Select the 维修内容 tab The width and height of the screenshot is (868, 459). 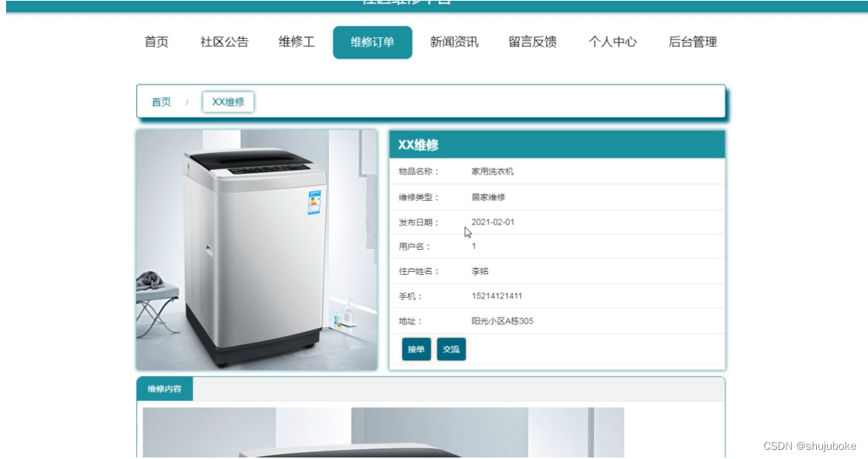pos(164,389)
